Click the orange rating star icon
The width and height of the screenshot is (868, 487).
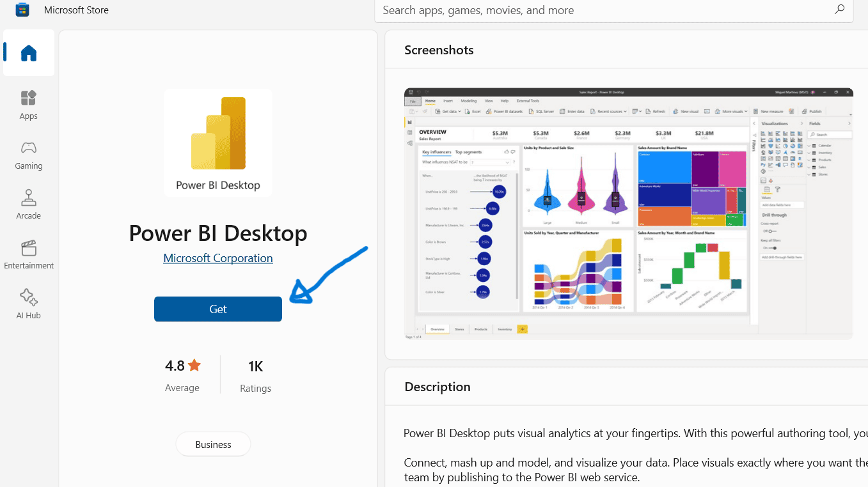(x=194, y=366)
